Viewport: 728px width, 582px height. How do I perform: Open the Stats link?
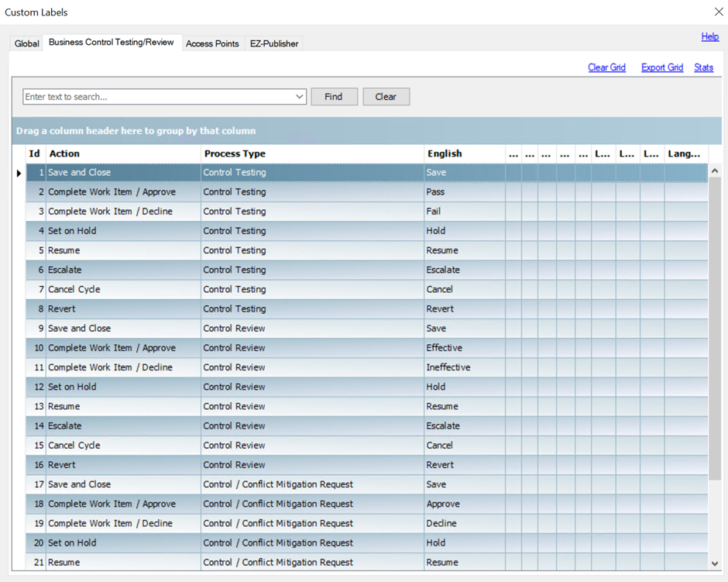[703, 67]
